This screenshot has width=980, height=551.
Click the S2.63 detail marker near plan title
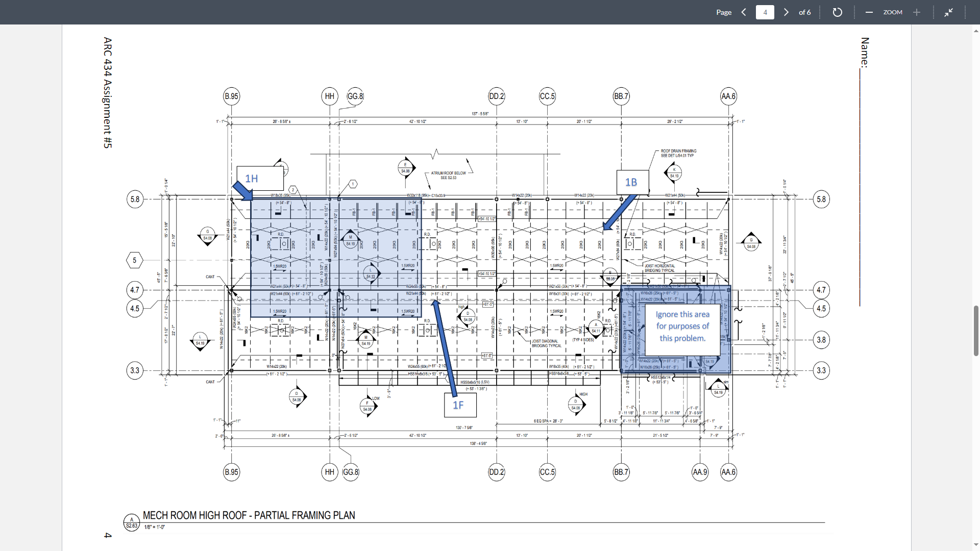click(x=132, y=522)
